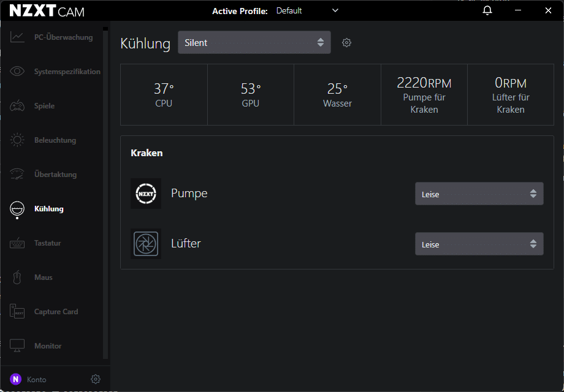Click the CPU temperature tile

[164, 95]
